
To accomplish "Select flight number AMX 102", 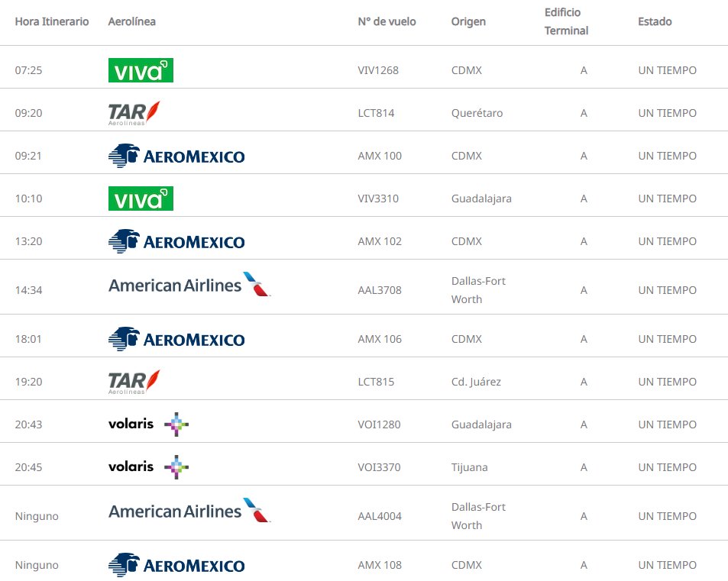I will [x=380, y=241].
